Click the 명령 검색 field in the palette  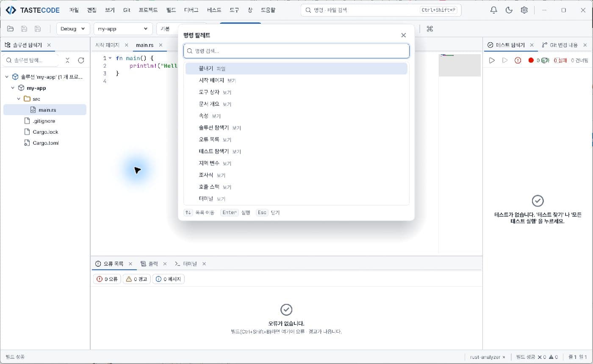click(x=296, y=51)
